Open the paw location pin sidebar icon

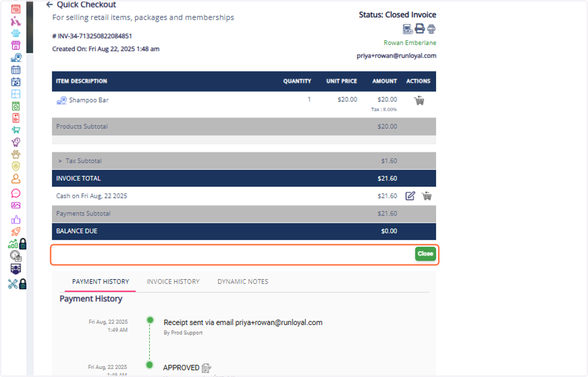[x=16, y=58]
